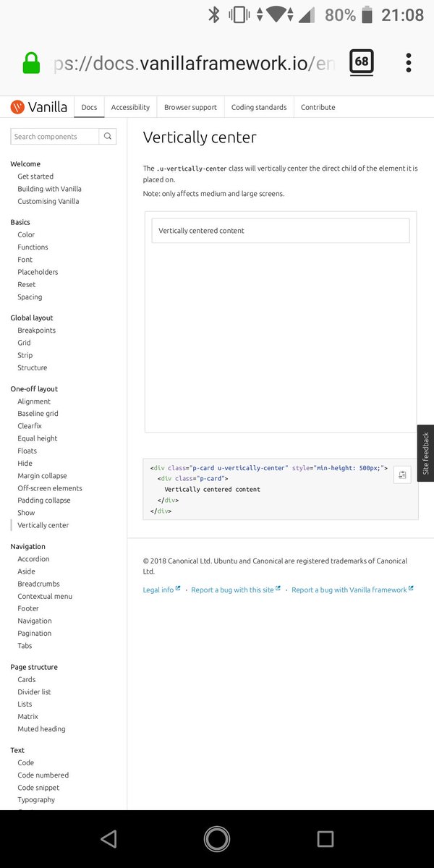Open the Functions sidebar entry

pos(33,247)
